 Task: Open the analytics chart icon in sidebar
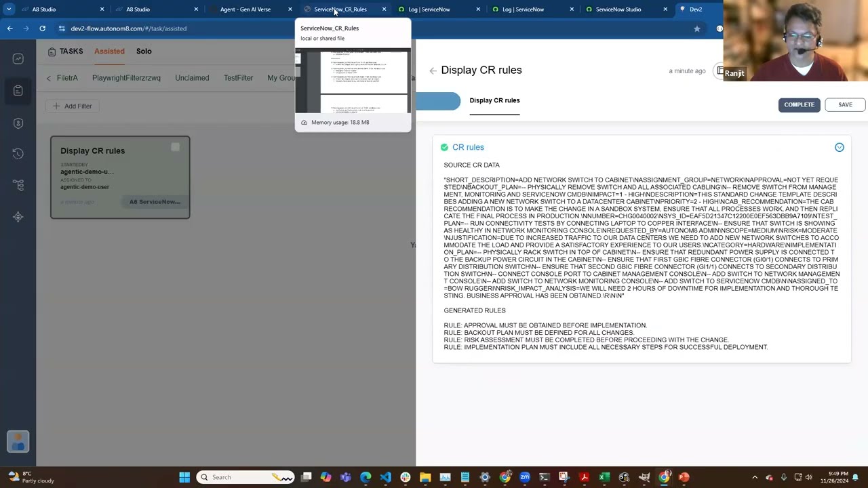[x=18, y=59]
